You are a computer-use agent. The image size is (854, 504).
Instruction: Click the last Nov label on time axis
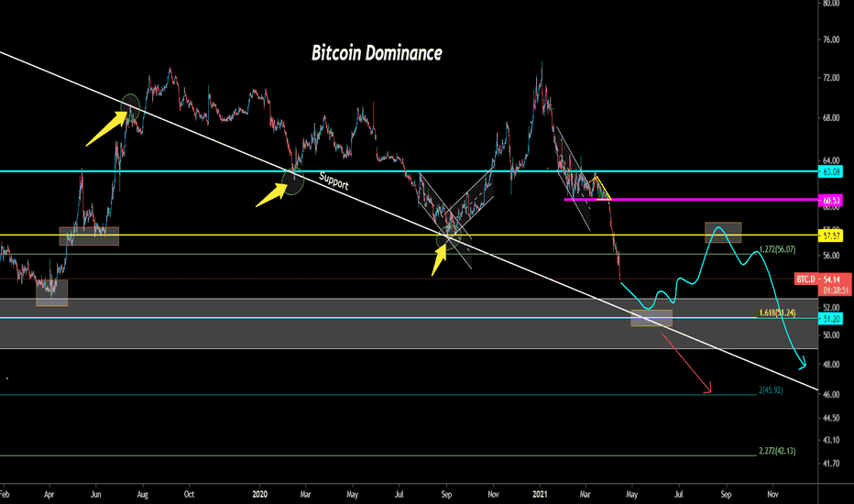772,495
